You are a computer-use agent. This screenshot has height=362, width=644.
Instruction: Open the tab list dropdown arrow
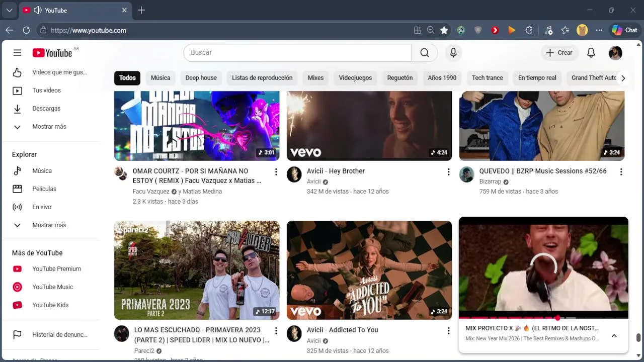[9, 10]
